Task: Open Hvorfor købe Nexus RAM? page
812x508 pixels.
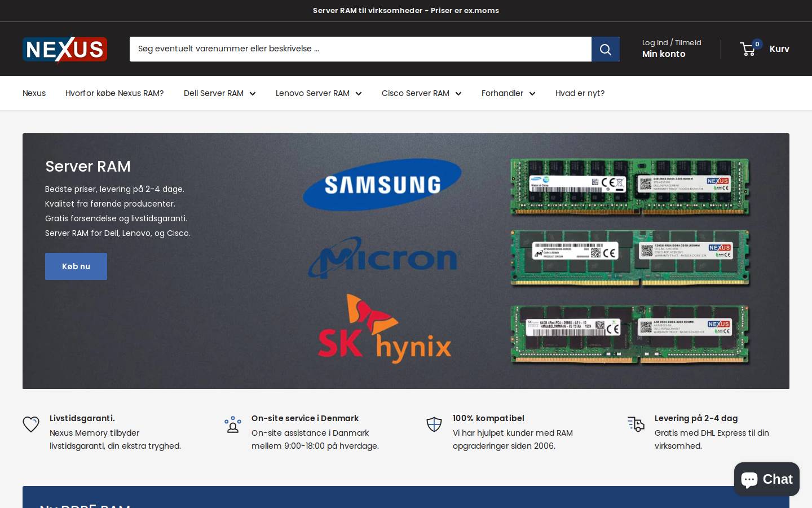Action: point(114,93)
